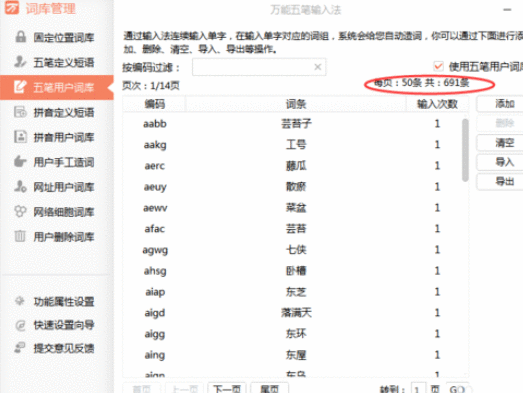
Task: Click the icon beside 拼音用户词库
Action: coord(20,137)
